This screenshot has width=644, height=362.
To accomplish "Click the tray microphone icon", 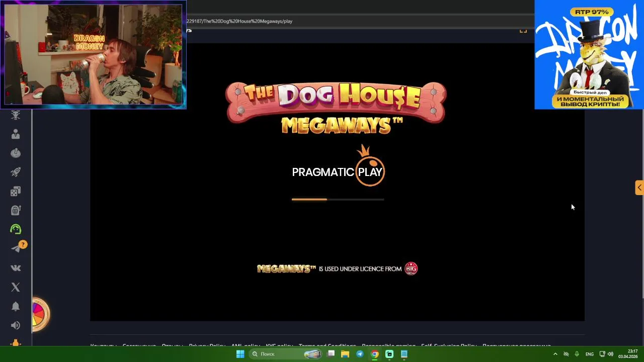I will [x=577, y=354].
